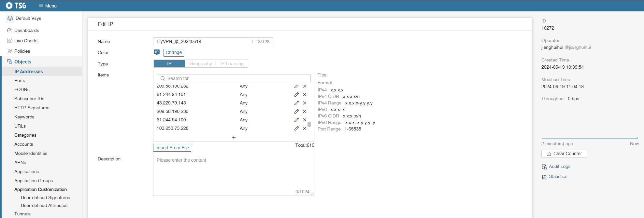Viewport: 644px width, 218px height.
Task: Add a new item with plus icon
Action: tap(234, 137)
